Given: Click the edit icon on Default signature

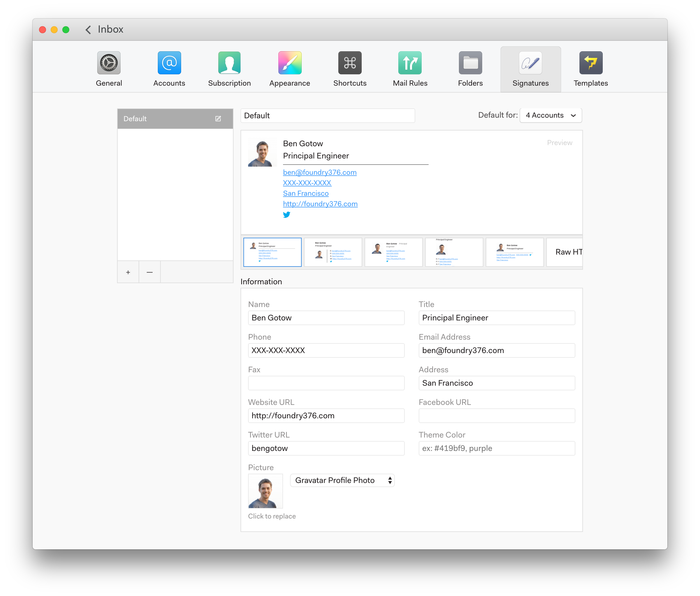Looking at the screenshot, I should 218,119.
